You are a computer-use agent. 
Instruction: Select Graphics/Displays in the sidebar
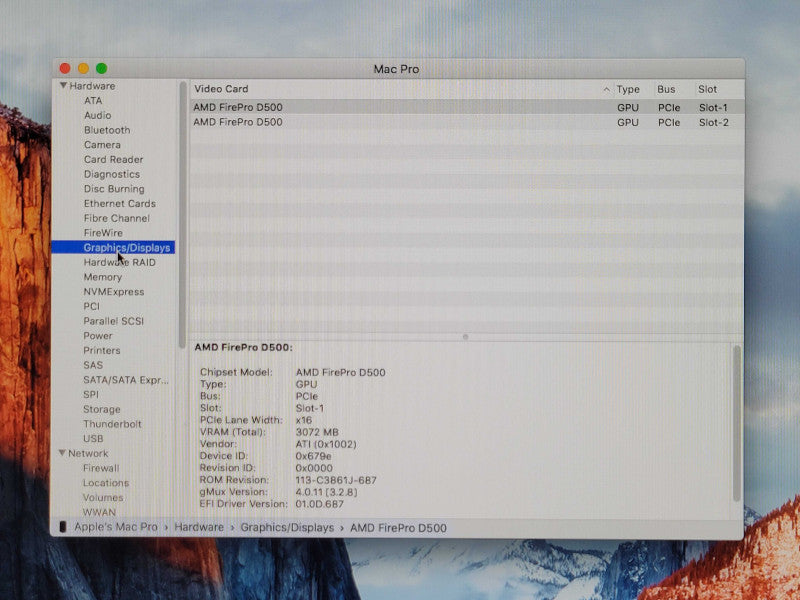[x=113, y=247]
